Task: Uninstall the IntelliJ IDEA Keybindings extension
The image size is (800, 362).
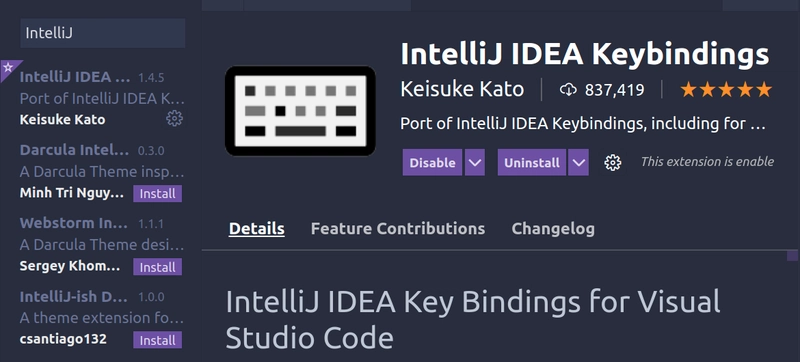Action: [532, 163]
